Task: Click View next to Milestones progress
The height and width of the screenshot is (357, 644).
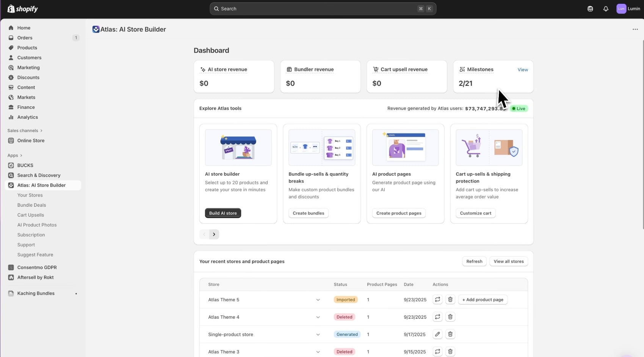Action: [523, 69]
